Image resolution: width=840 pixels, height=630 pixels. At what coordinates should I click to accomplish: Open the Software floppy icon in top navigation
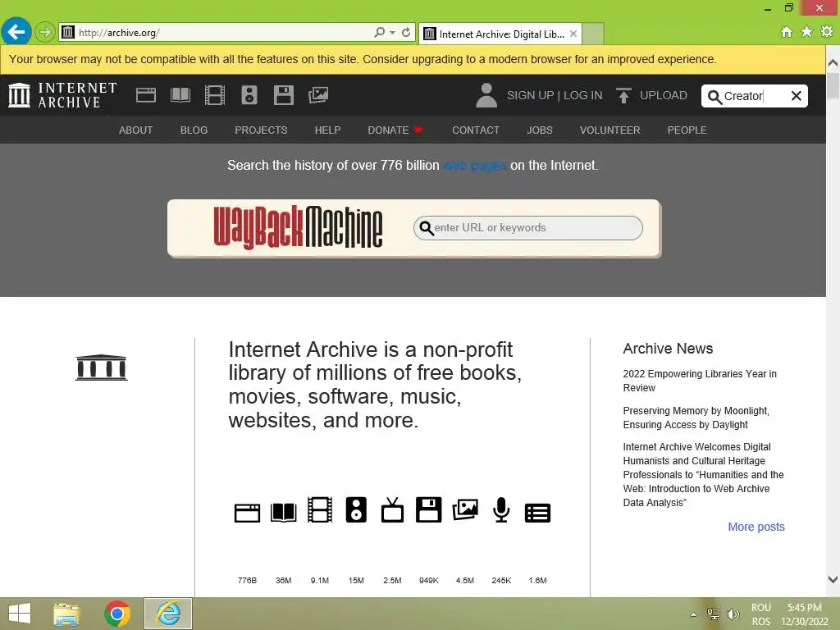(283, 95)
